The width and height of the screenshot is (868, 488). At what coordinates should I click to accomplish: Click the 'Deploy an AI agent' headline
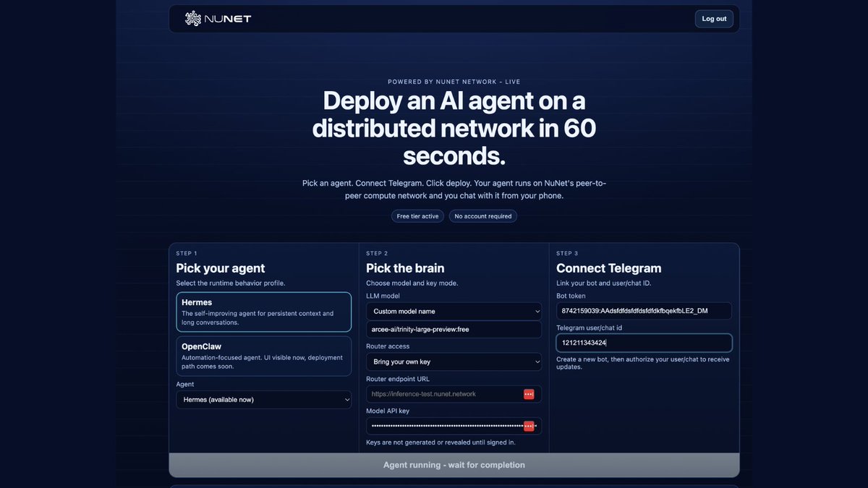(454, 128)
